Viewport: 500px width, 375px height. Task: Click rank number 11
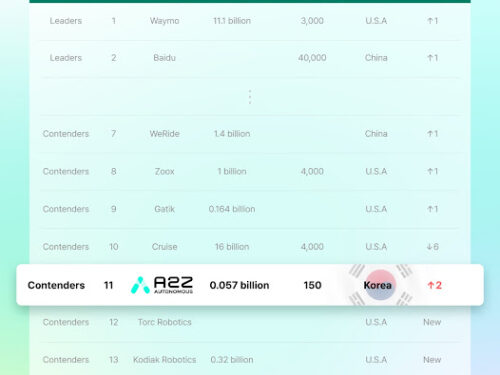pos(108,285)
